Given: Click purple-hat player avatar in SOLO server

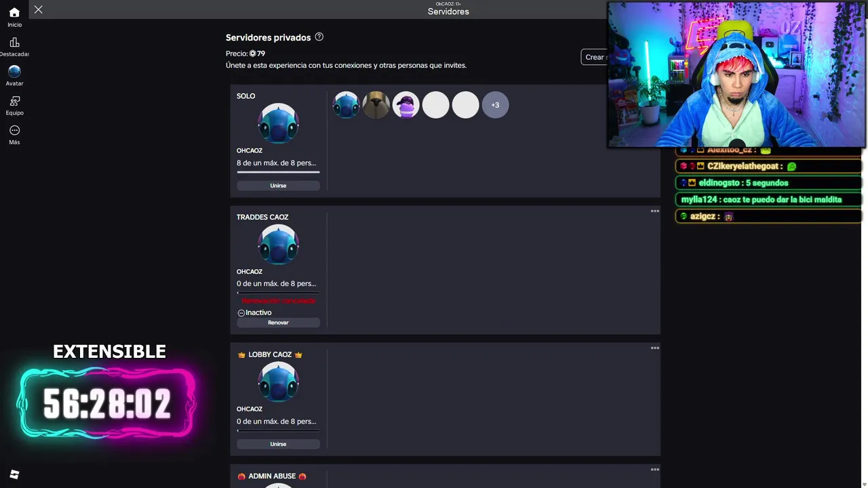Looking at the screenshot, I should pos(406,105).
